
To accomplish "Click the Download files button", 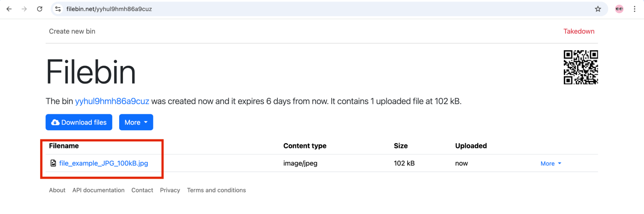I will click(x=78, y=122).
